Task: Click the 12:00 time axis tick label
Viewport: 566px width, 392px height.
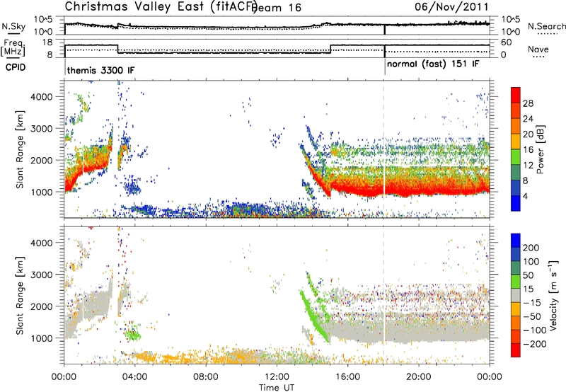Action: [277, 377]
